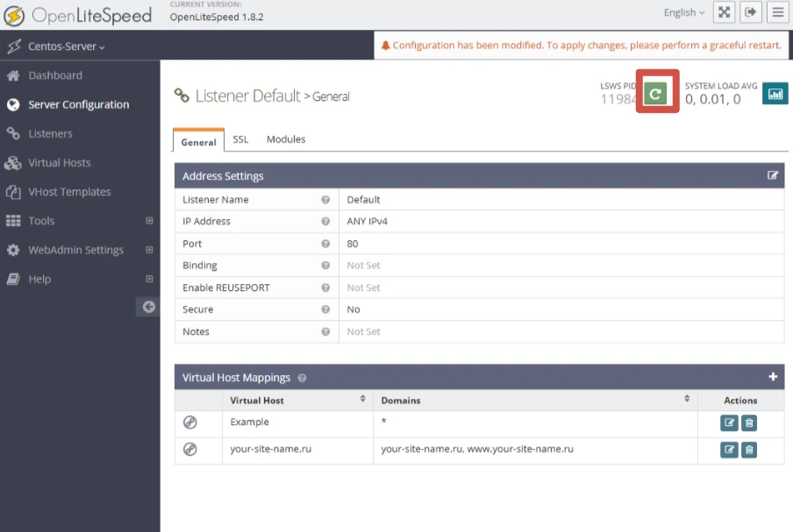The height and width of the screenshot is (532, 793).
Task: Show help for Enable REUSEPORT
Action: click(x=325, y=287)
